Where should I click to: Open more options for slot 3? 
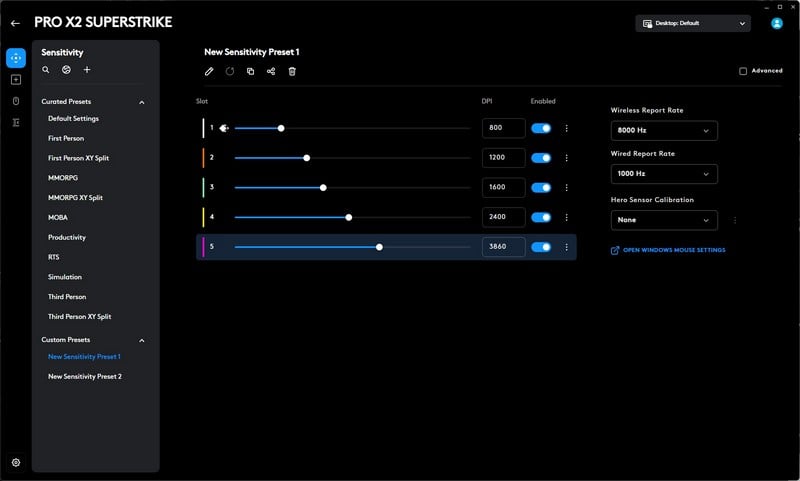coord(566,188)
